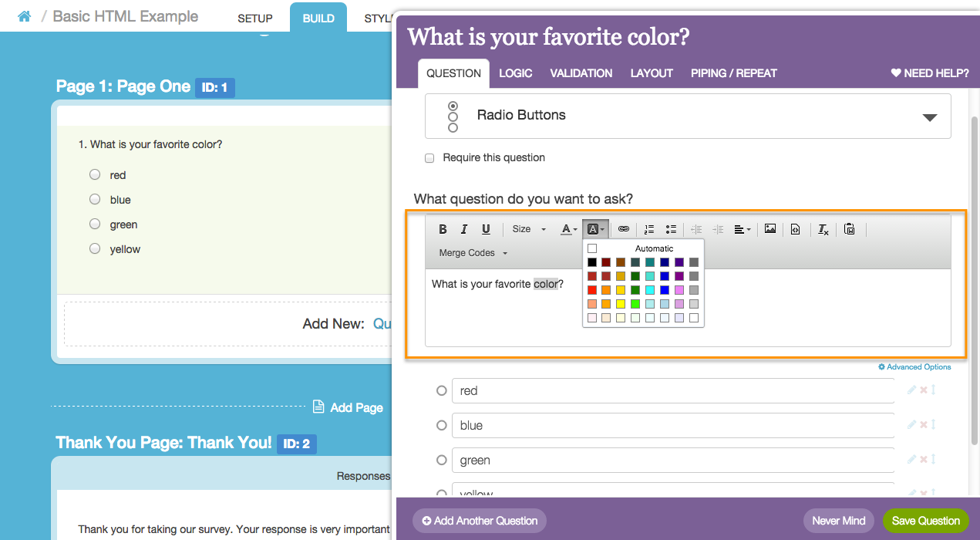The image size is (980, 540).
Task: Pick the black color swatch
Action: point(592,262)
